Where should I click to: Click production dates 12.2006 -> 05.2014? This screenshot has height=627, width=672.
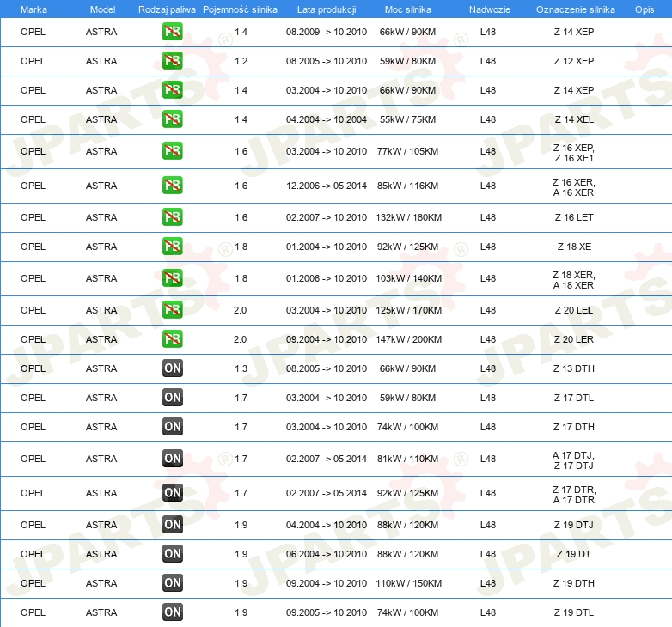(x=327, y=186)
